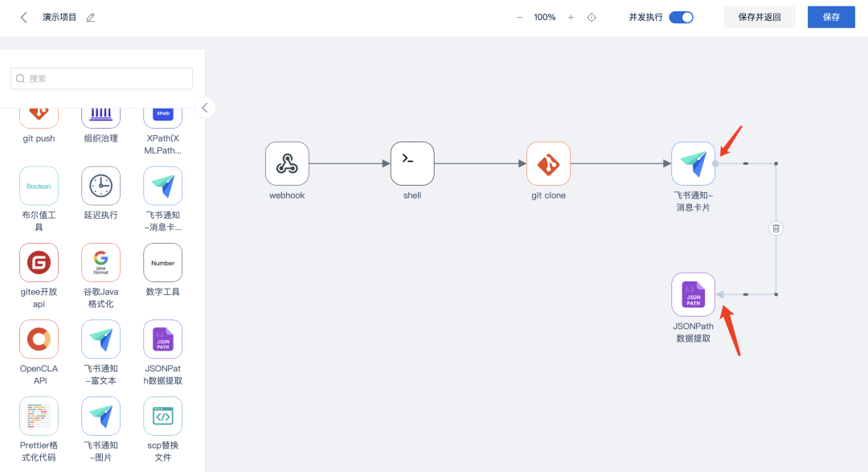The image size is (868, 472).
Task: Select the XPath node in palette
Action: click(x=162, y=118)
